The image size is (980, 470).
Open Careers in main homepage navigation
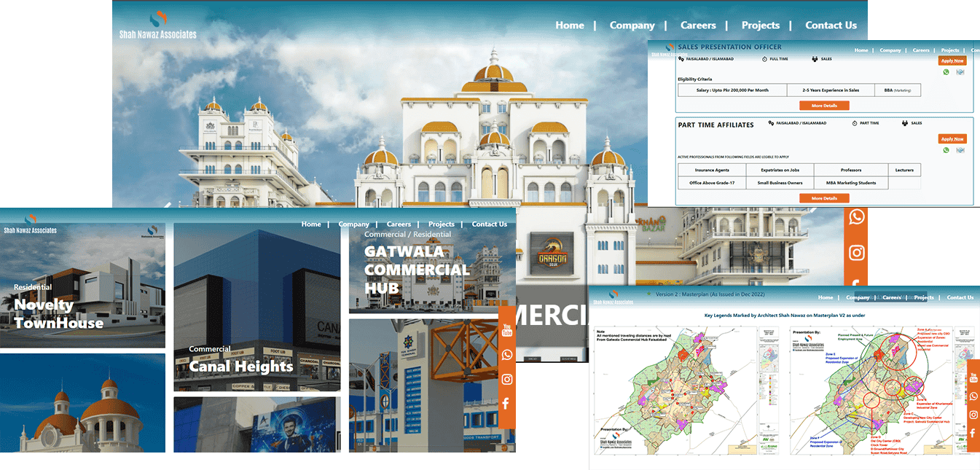click(698, 25)
